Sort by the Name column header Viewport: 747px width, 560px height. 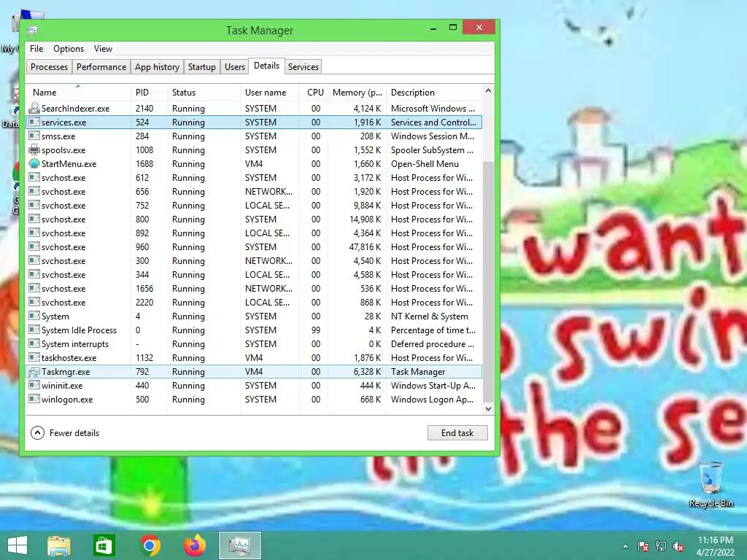tap(79, 93)
